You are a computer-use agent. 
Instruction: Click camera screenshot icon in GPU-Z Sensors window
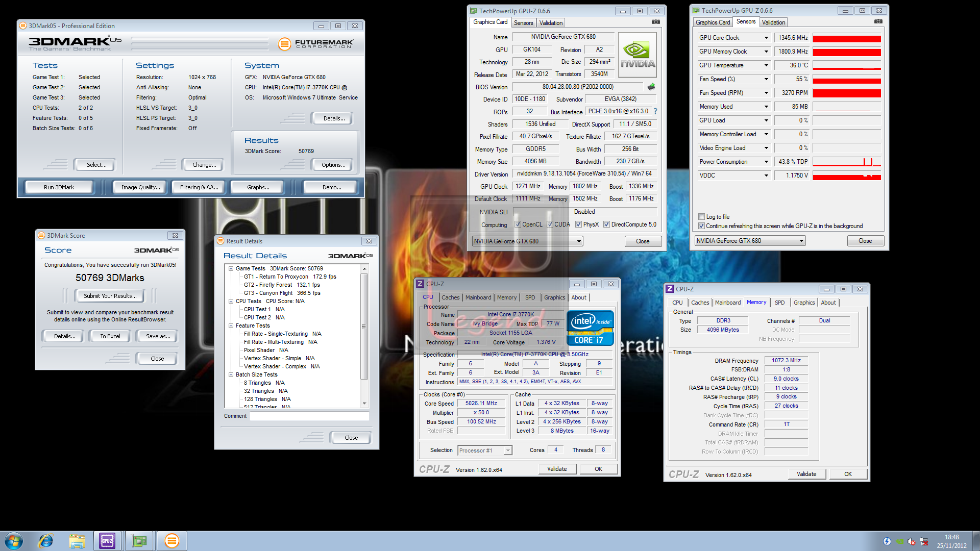coord(878,21)
